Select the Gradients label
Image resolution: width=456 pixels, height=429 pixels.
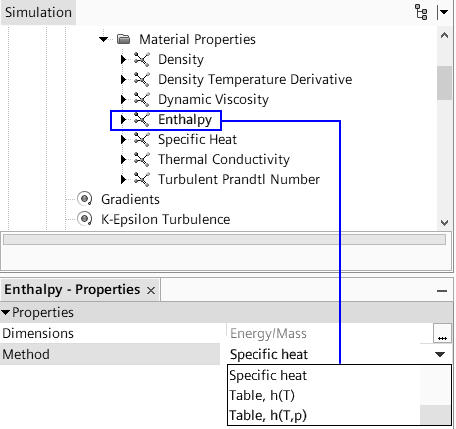130,199
